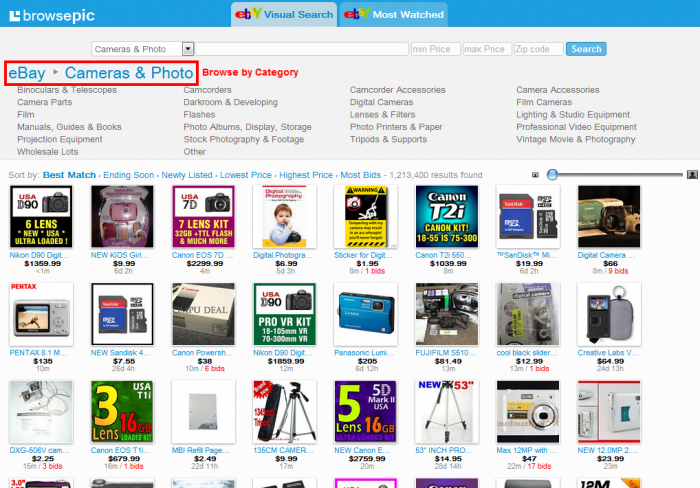
Task: Open the Canon T1i 3 Lens thumbnail
Action: point(122,412)
